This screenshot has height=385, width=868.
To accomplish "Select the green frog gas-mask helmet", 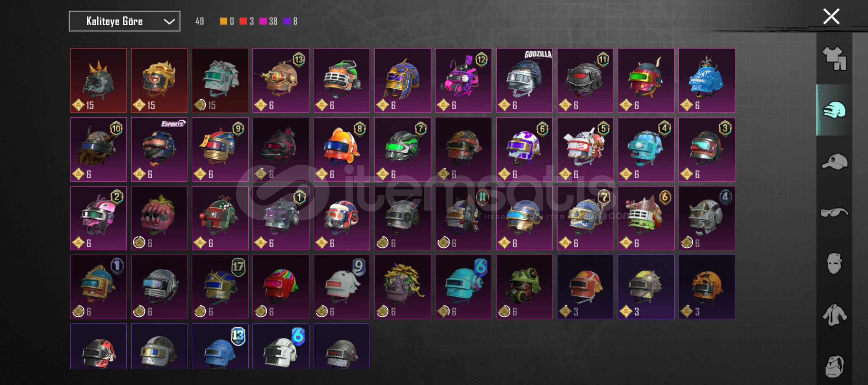I will (x=524, y=287).
